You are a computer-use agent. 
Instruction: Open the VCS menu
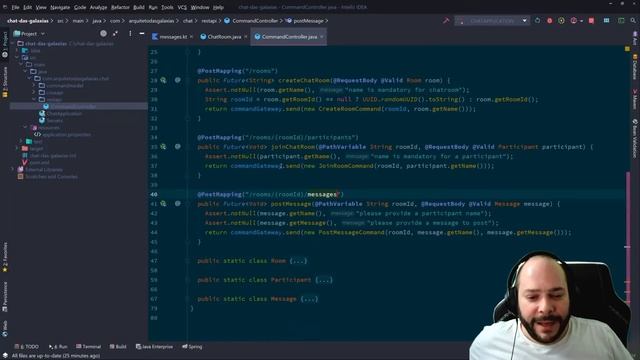click(182, 7)
